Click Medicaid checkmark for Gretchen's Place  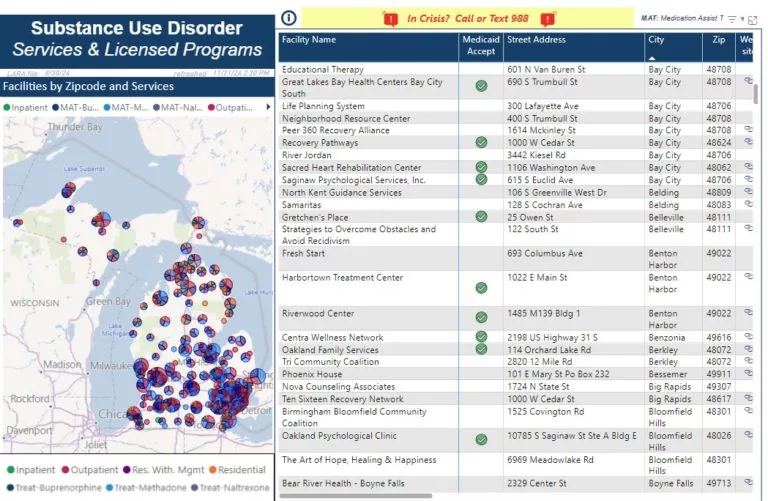click(x=481, y=217)
